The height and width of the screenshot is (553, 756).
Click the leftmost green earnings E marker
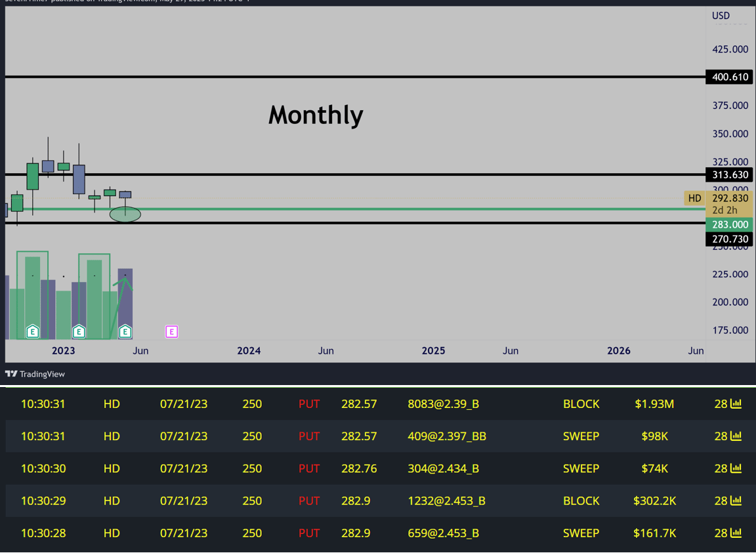tap(32, 332)
